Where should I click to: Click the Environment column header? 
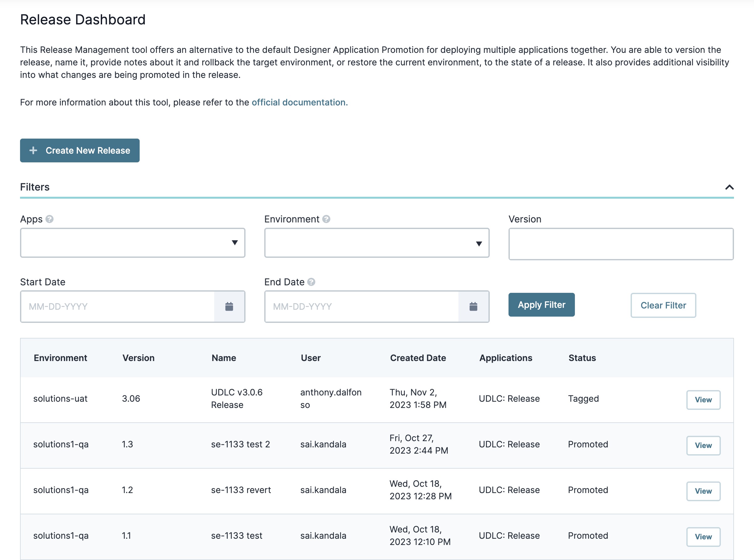coord(60,358)
